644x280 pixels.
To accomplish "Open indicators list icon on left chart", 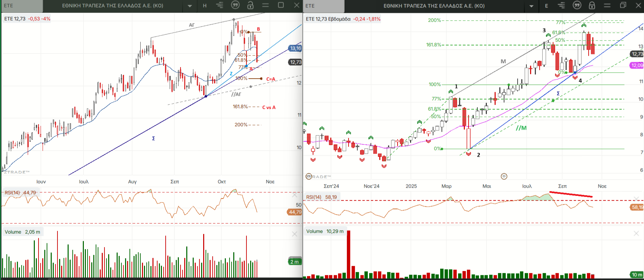I will click(x=220, y=5).
